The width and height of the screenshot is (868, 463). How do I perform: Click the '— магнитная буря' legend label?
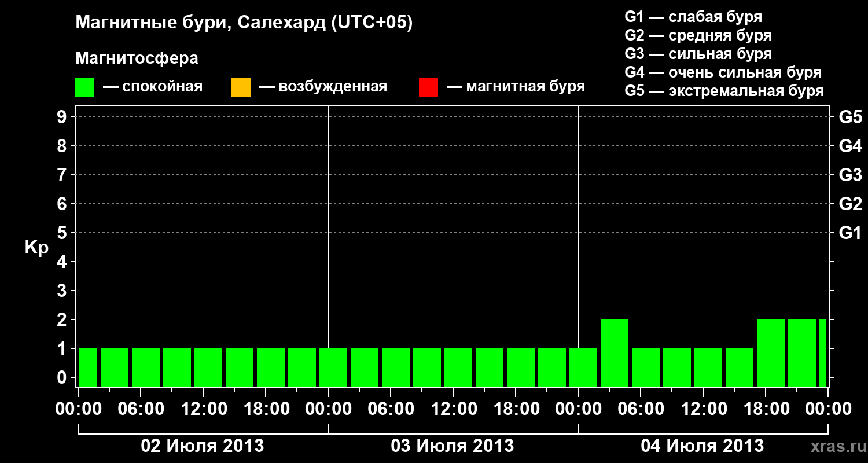(x=516, y=87)
